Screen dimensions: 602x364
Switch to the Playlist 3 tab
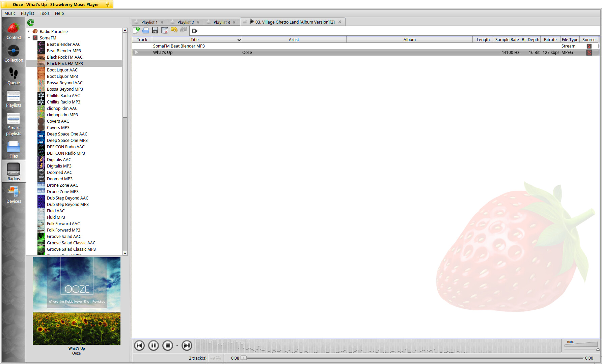click(x=222, y=22)
